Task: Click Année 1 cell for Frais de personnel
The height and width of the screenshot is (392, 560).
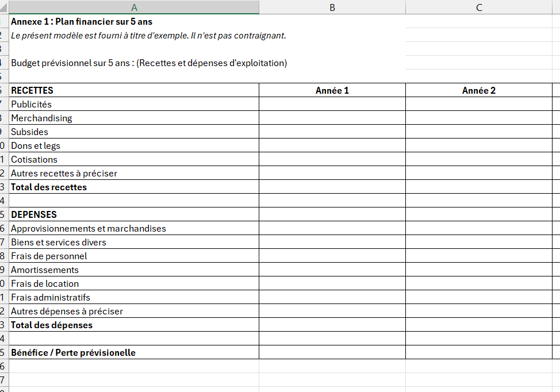Action: pyautogui.click(x=332, y=256)
